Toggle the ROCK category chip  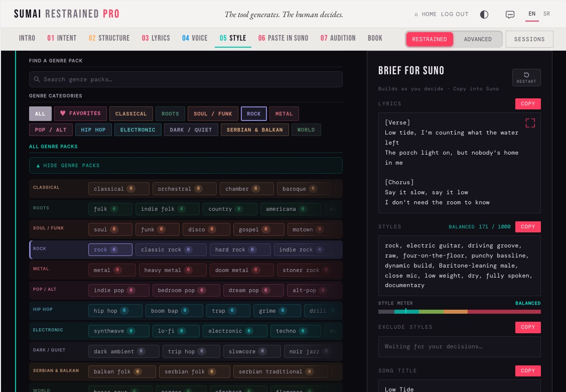coord(254,114)
